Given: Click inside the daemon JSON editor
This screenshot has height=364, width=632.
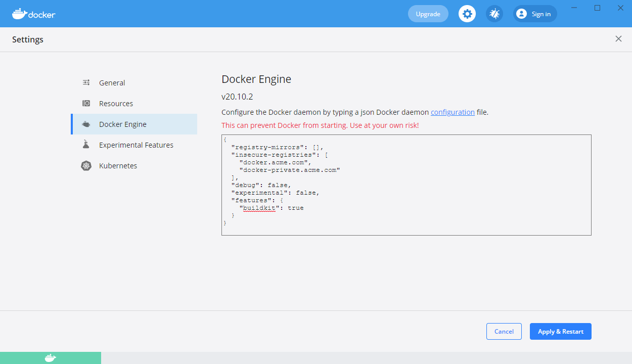Looking at the screenshot, I should point(407,185).
